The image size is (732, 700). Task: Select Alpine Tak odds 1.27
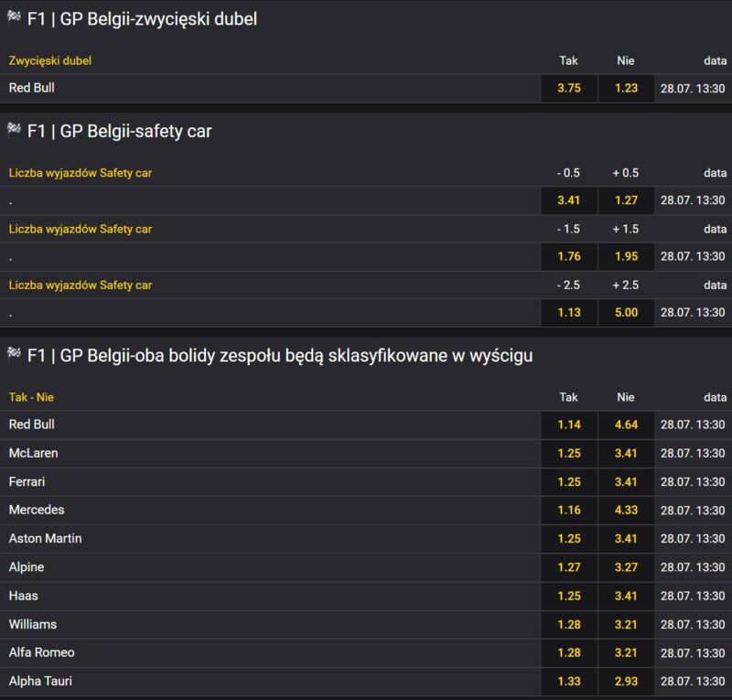(x=569, y=567)
